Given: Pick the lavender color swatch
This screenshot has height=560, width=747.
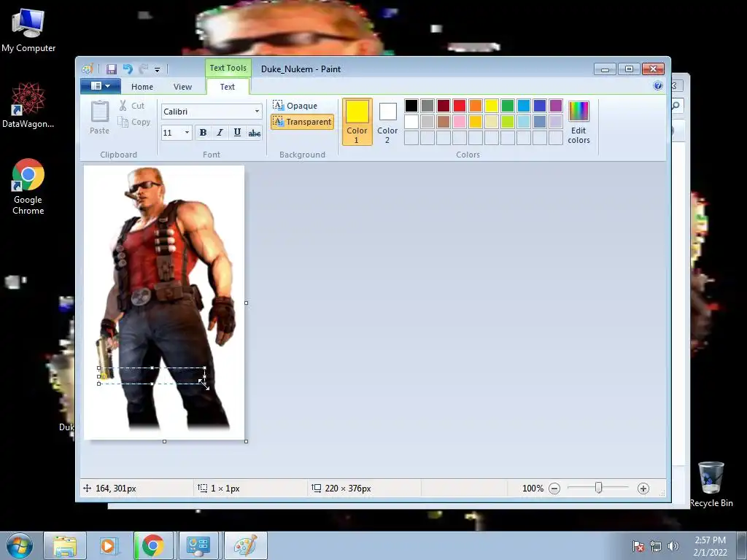Looking at the screenshot, I should [x=555, y=122].
